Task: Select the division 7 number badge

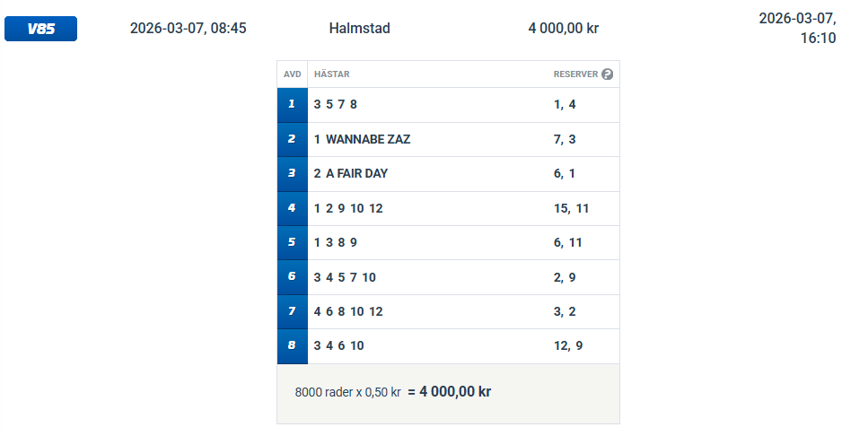Action: (x=292, y=311)
